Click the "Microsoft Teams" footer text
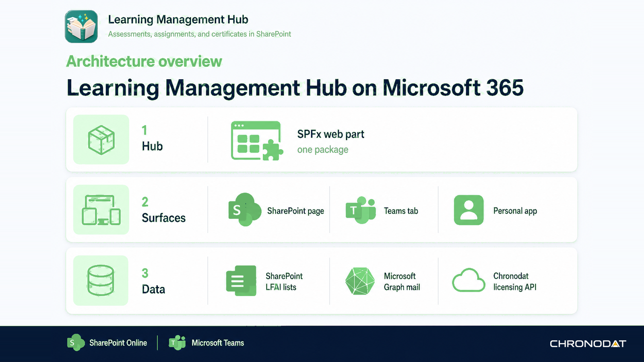The image size is (644, 362). tap(218, 343)
